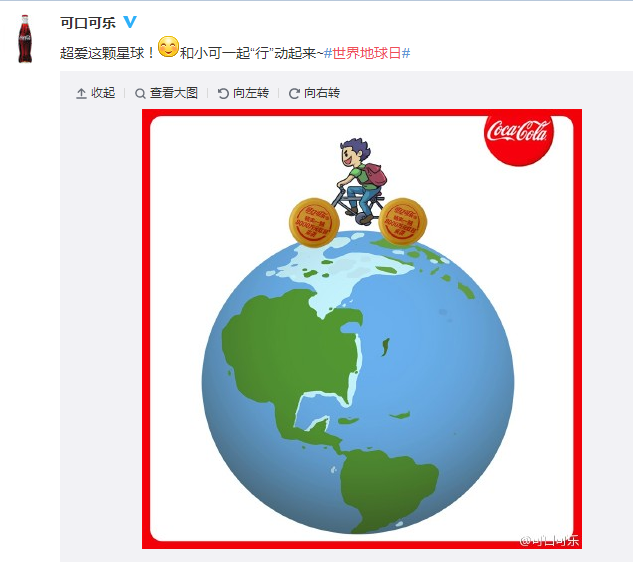
Task: Click the Coca-Cola bottle avatar
Action: click(x=25, y=39)
